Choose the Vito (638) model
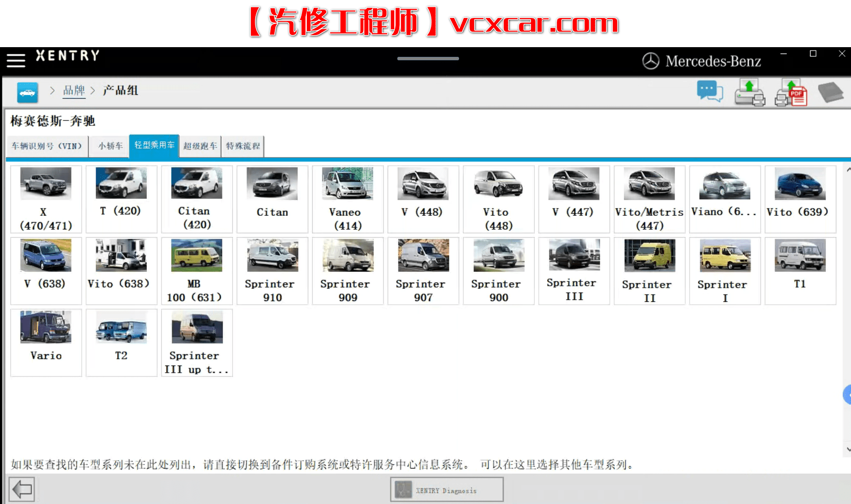The width and height of the screenshot is (851, 504). point(121,270)
